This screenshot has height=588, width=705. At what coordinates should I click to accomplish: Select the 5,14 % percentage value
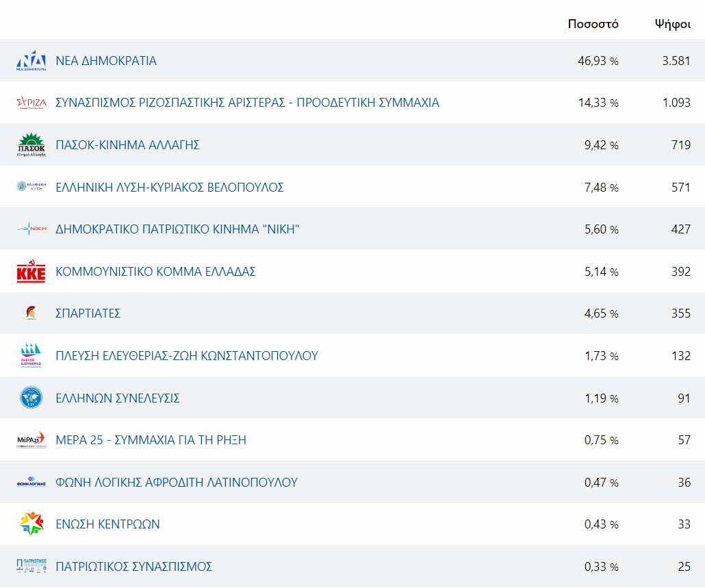602,272
